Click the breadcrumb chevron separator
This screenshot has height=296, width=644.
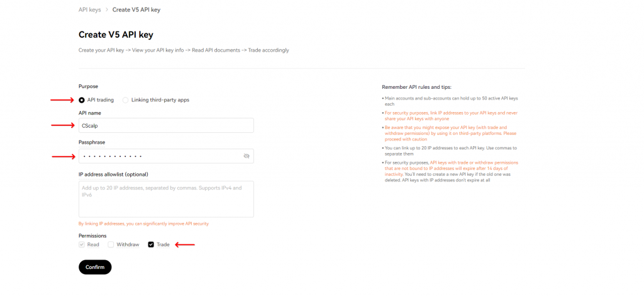tap(106, 10)
